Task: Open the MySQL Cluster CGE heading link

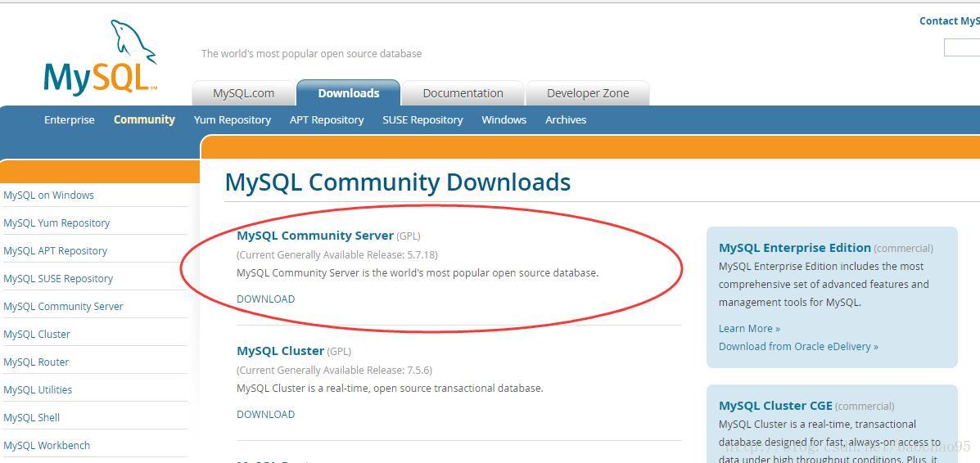Action: (x=775, y=406)
